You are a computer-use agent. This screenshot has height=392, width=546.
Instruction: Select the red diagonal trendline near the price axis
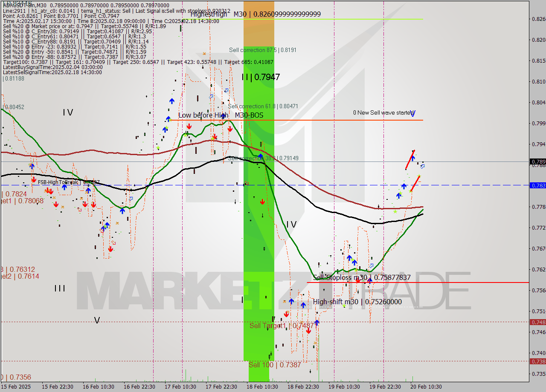(x=410, y=160)
